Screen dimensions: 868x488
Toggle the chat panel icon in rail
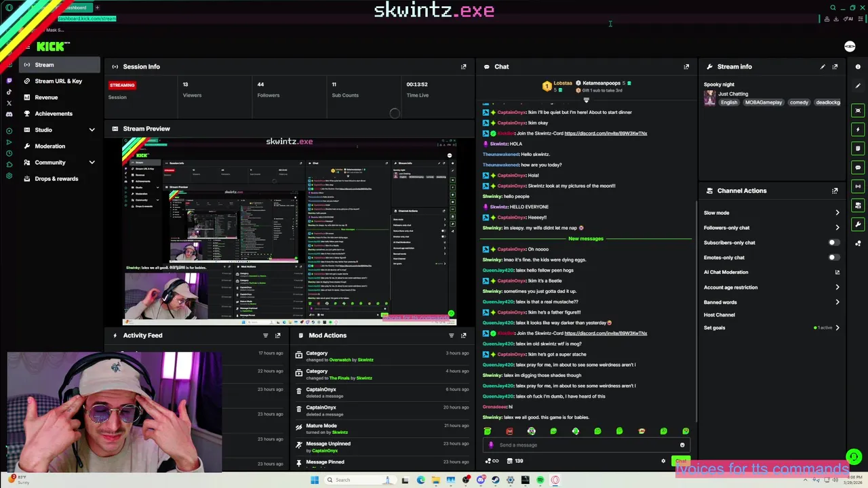[858, 167]
